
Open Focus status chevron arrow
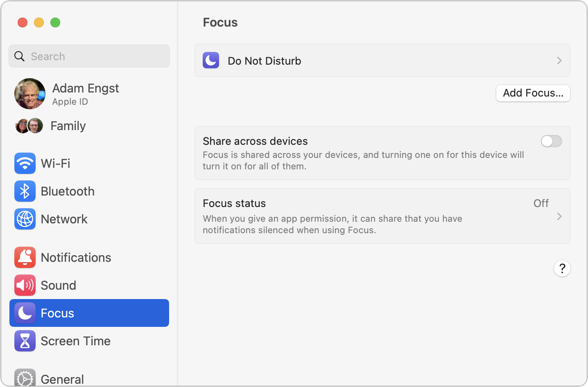559,216
